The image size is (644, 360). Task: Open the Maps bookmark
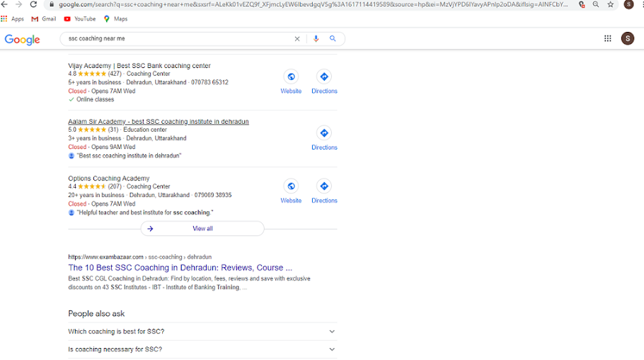click(115, 19)
